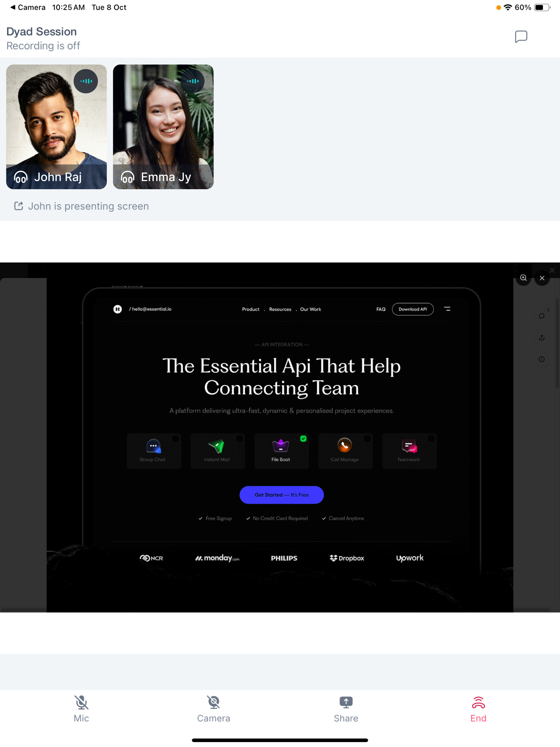Tap the battery icon in the status bar
This screenshot has height=747, width=560.
tap(542, 7)
